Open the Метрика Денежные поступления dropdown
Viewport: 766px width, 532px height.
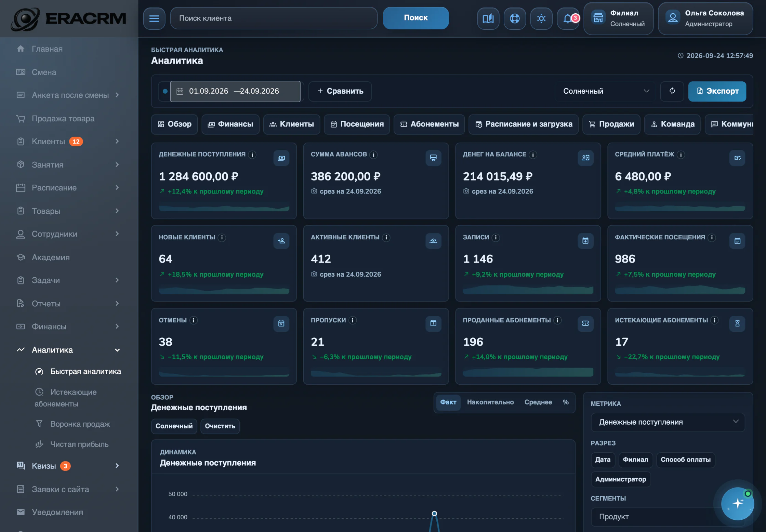coord(668,422)
